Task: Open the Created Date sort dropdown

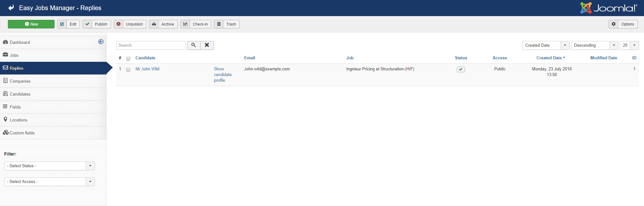Action: (x=546, y=45)
